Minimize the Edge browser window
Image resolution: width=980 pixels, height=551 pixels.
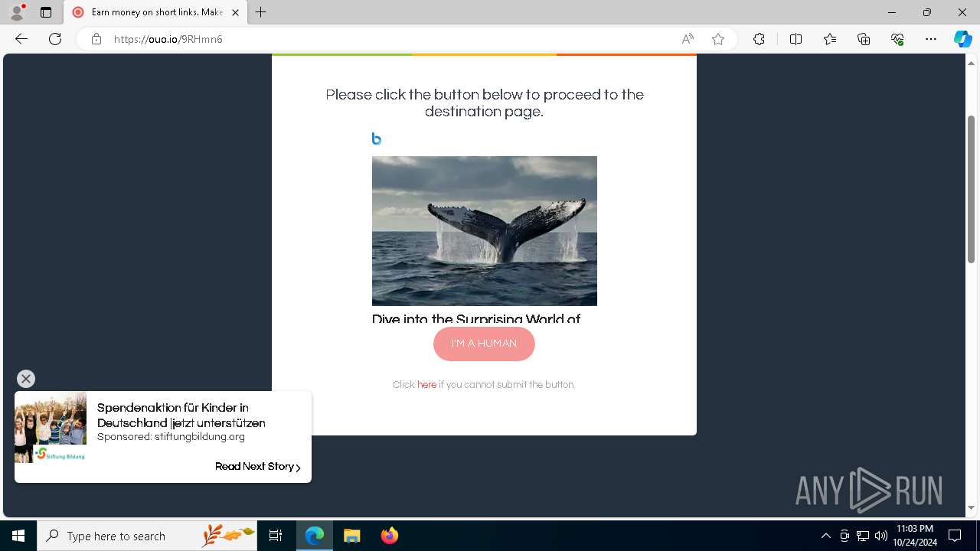(x=891, y=12)
